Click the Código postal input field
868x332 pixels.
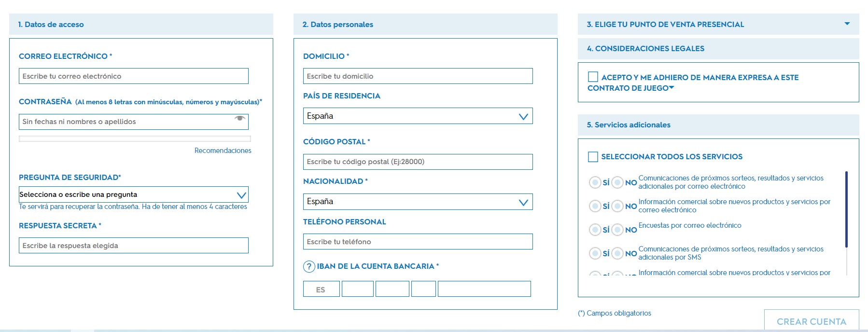pyautogui.click(x=418, y=162)
